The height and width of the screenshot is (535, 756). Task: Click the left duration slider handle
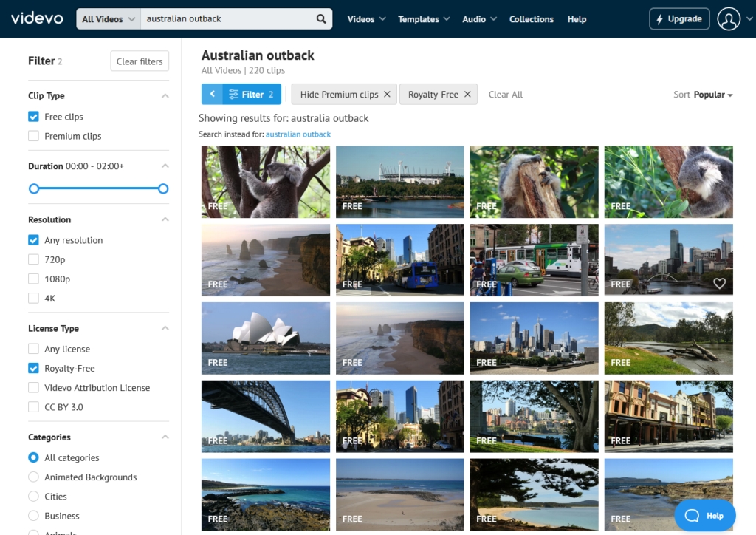pyautogui.click(x=34, y=189)
